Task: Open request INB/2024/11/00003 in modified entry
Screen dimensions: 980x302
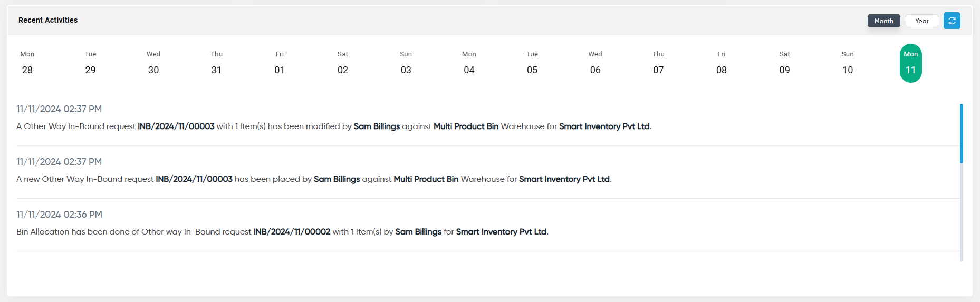Action: click(x=176, y=126)
